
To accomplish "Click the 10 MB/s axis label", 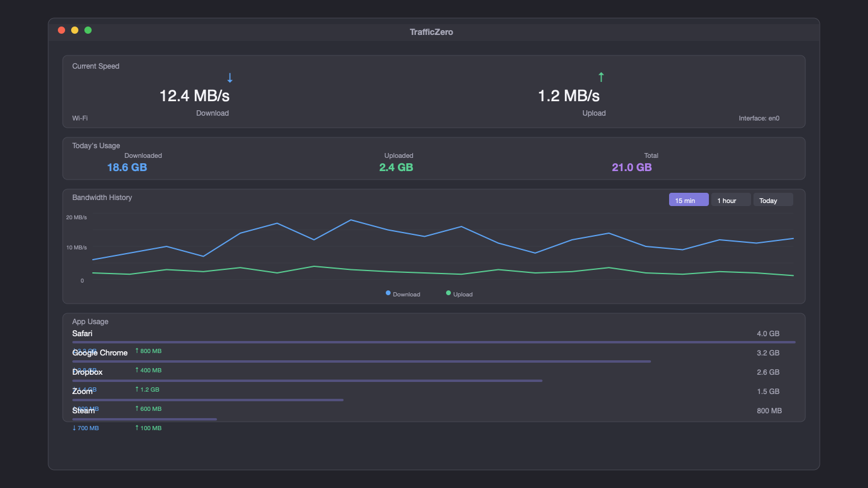I will 77,247.
